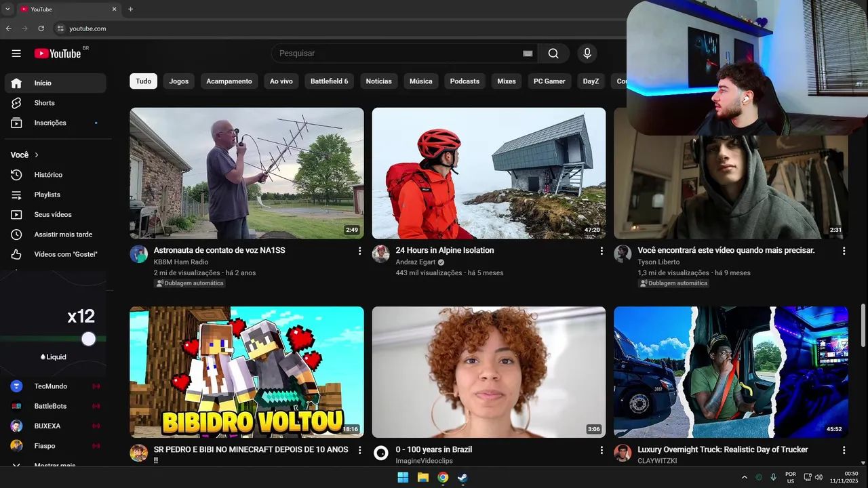Open File Explorer from the taskbar
The height and width of the screenshot is (488, 868).
pos(423,477)
